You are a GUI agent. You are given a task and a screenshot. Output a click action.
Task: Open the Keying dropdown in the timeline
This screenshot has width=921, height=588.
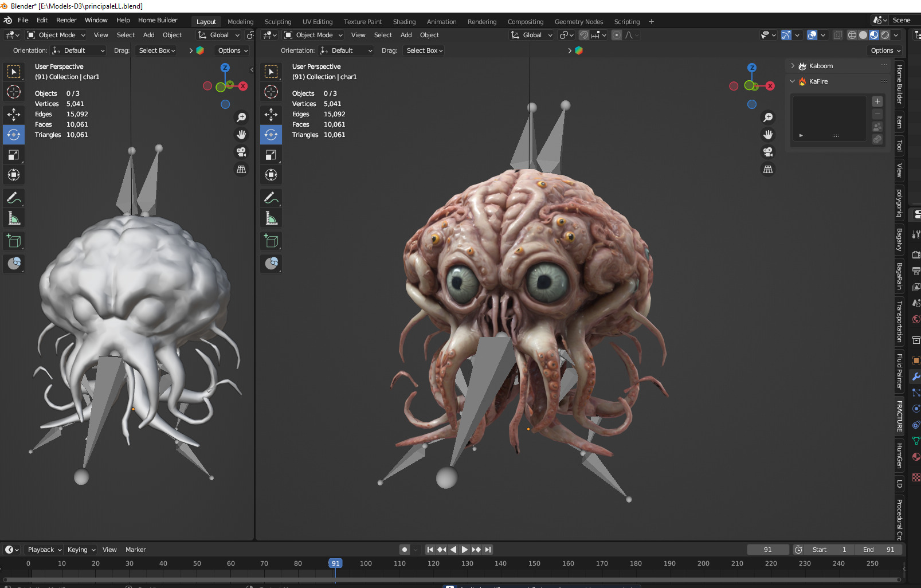[81, 550]
